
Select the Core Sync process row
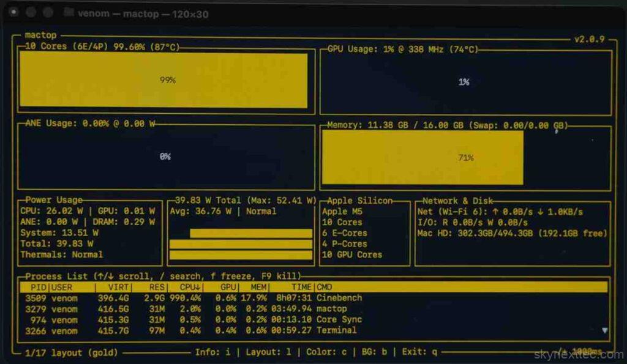tap(339, 319)
